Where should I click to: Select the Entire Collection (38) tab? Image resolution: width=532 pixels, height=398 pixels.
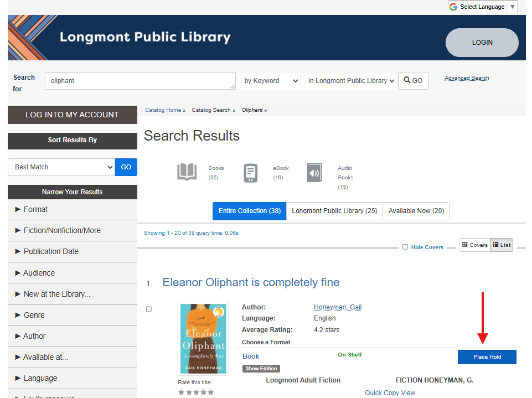pos(249,211)
